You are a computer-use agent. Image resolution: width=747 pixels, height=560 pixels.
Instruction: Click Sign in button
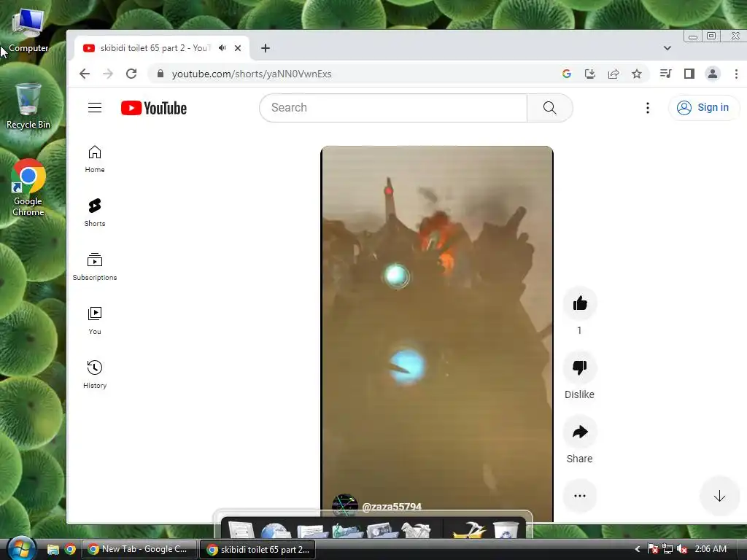704,108
